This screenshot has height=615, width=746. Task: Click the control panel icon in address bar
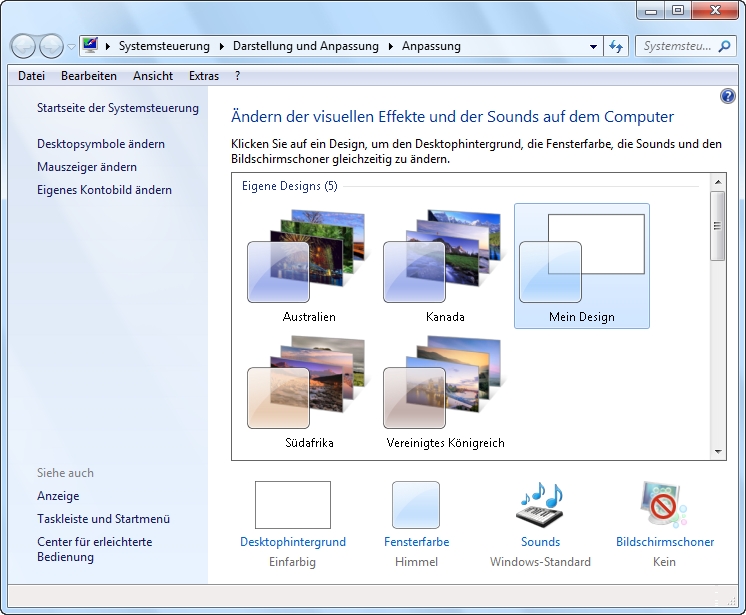[x=91, y=46]
